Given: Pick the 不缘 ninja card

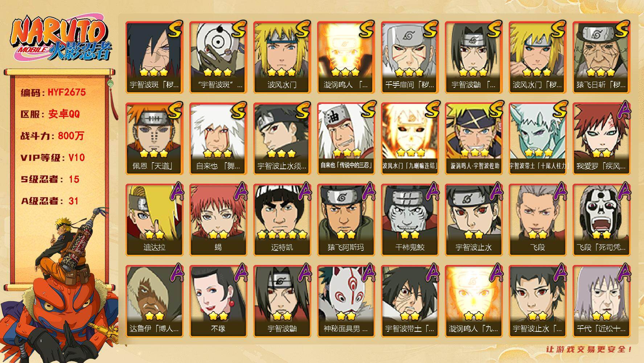Looking at the screenshot, I should point(218,301).
